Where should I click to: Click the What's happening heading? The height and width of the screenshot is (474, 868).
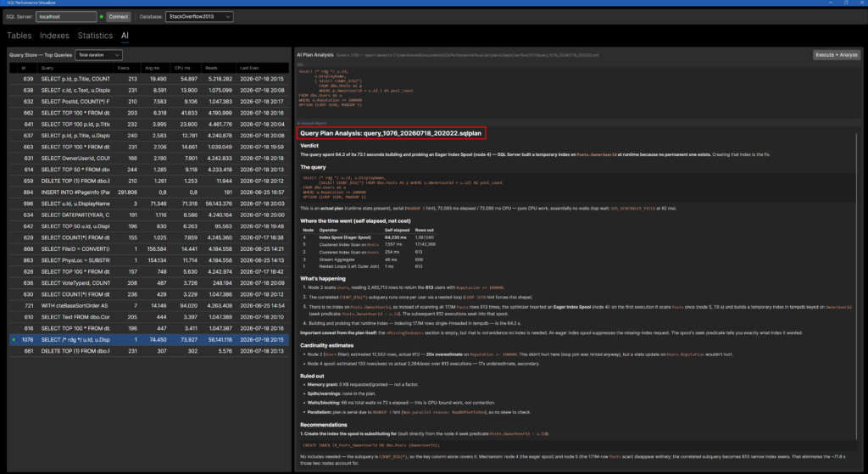(323, 278)
